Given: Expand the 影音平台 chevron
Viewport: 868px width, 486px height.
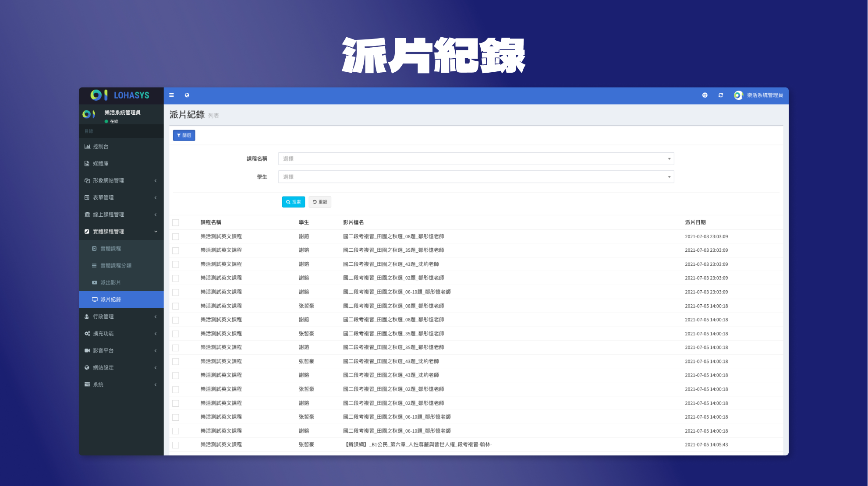Looking at the screenshot, I should pyautogui.click(x=156, y=351).
